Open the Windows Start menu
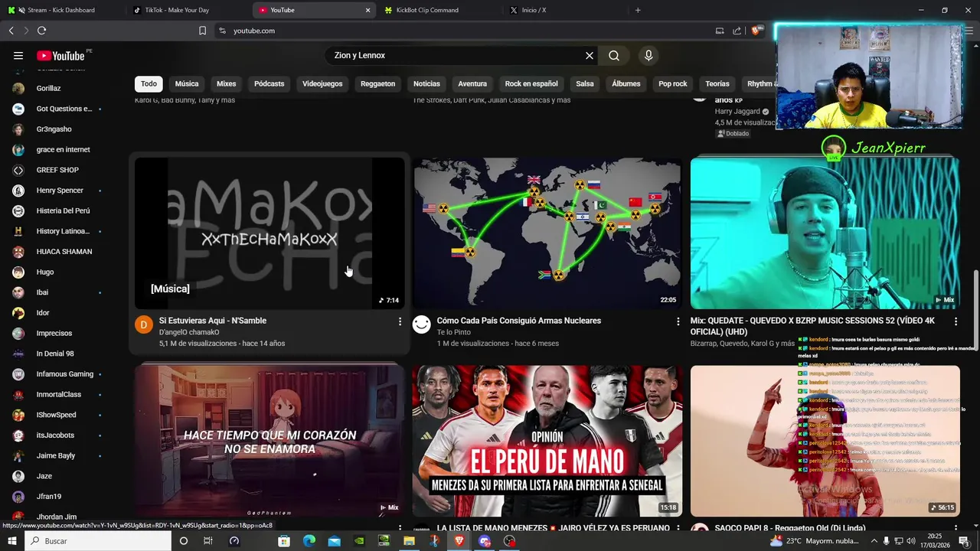Viewport: 980px width, 551px height. click(x=11, y=541)
